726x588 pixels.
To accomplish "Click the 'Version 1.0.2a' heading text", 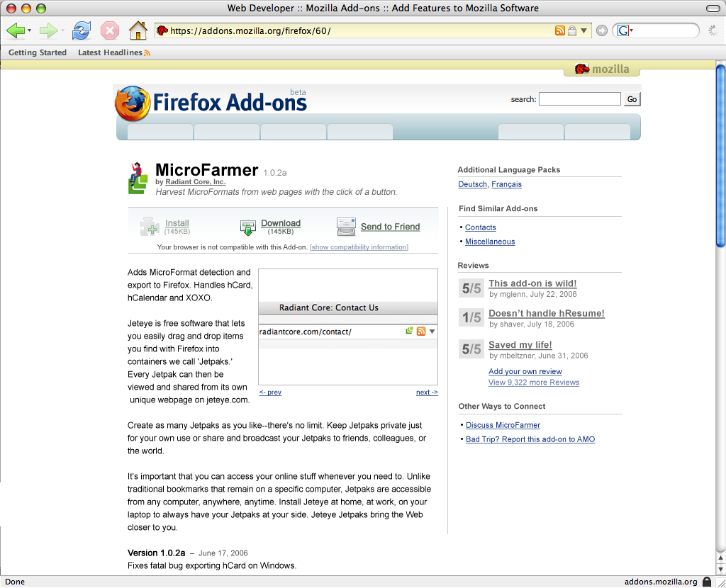I will [156, 553].
